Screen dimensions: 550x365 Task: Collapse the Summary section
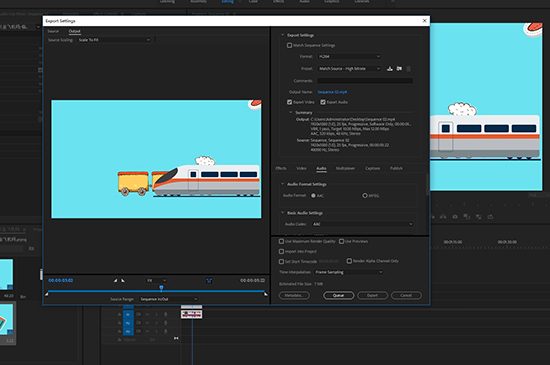tap(290, 113)
